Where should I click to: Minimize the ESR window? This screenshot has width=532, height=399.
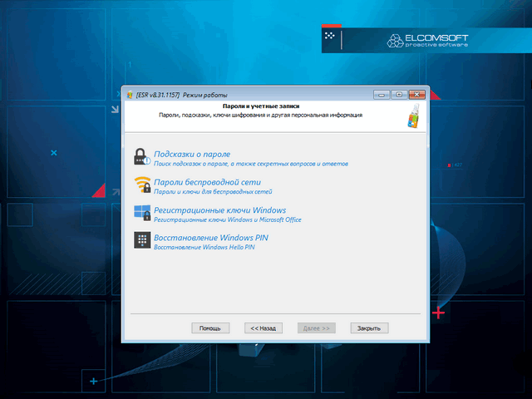382,95
